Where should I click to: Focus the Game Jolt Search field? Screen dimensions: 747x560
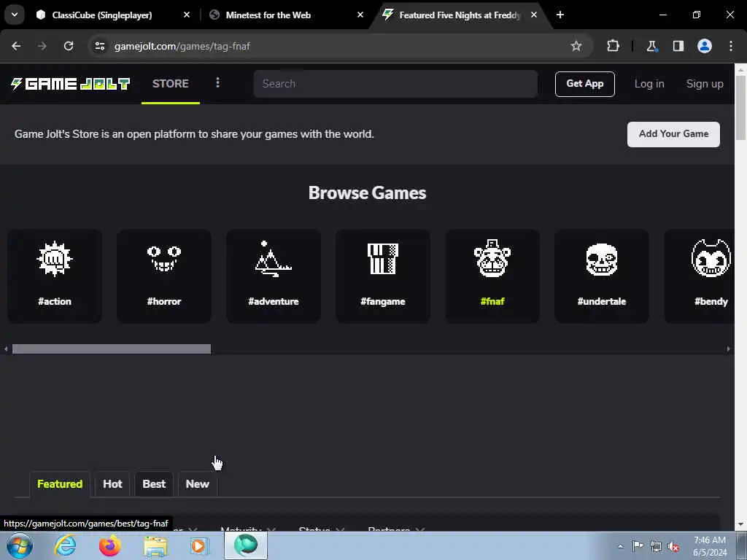395,84
